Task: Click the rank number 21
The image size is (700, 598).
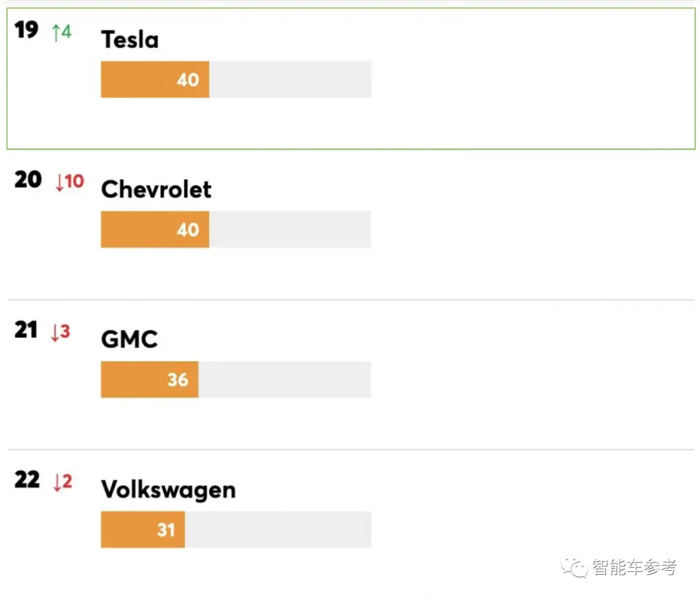Action: coord(27,330)
